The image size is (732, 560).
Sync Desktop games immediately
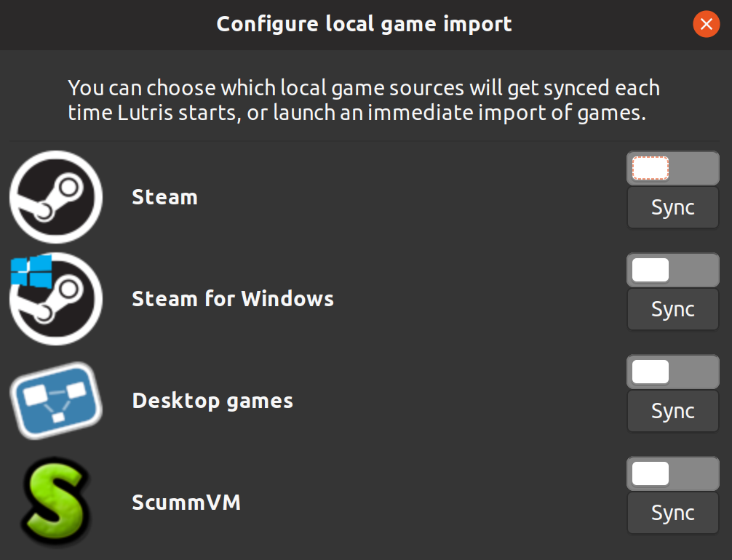click(x=672, y=411)
